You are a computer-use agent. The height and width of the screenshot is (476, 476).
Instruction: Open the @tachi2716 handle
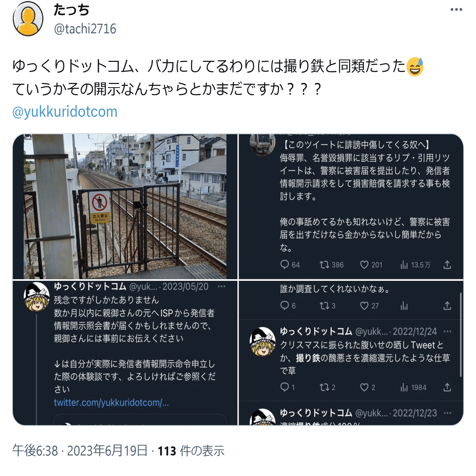coord(85,29)
